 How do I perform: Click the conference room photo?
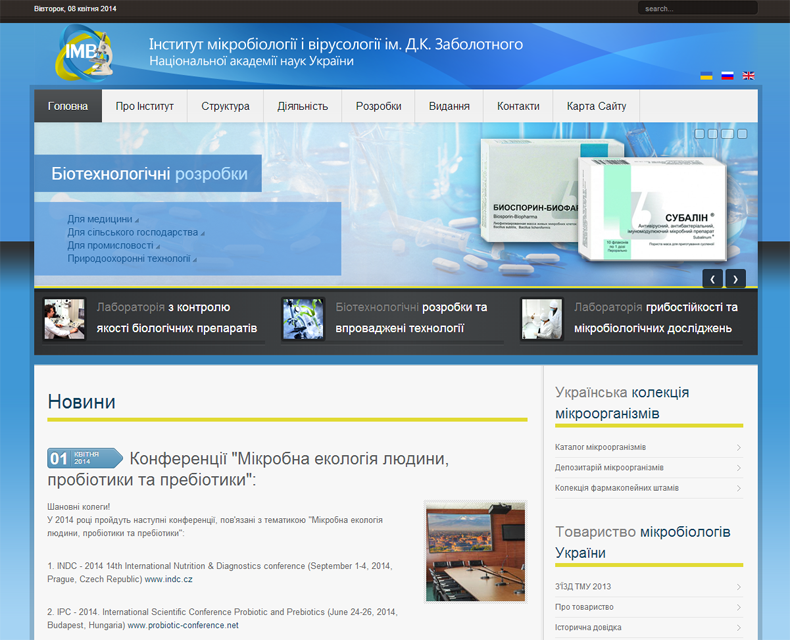(x=476, y=552)
